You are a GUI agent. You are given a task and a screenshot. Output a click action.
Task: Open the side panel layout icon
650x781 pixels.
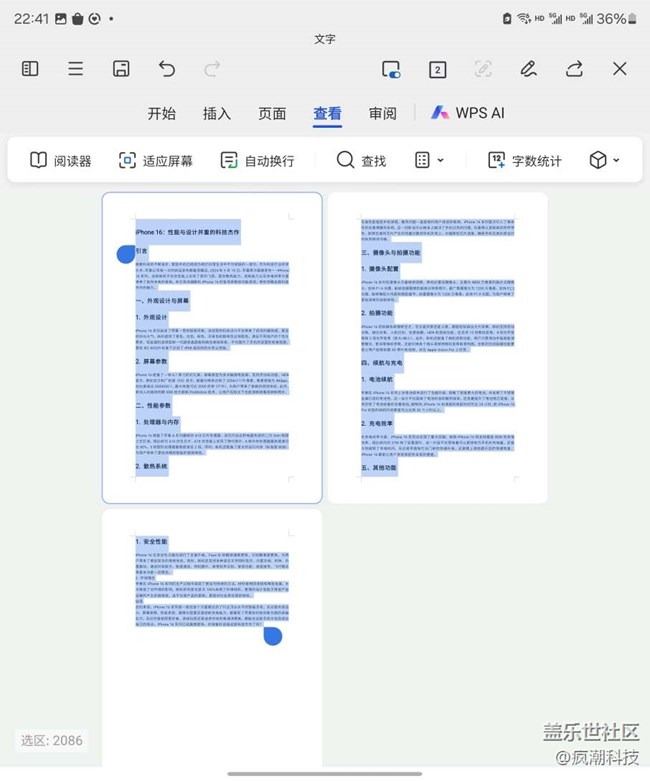30,69
